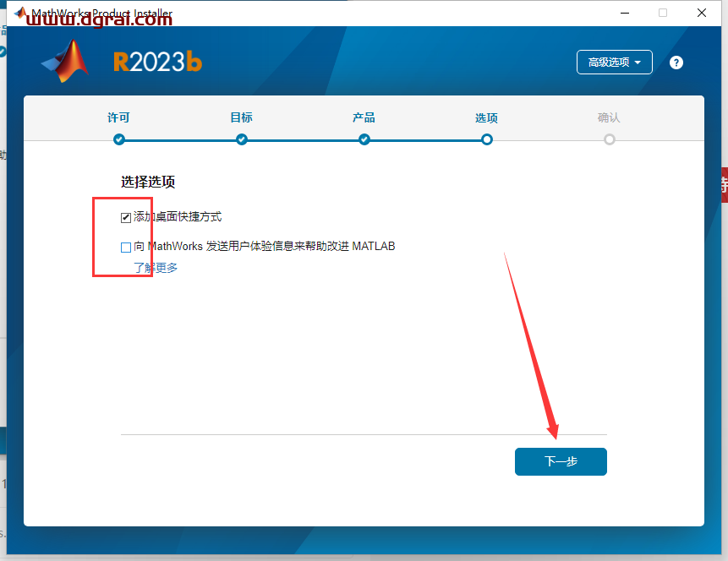Screen dimensions: 728x561
Task: Click the 目标 completed step marker
Action: pyautogui.click(x=242, y=139)
